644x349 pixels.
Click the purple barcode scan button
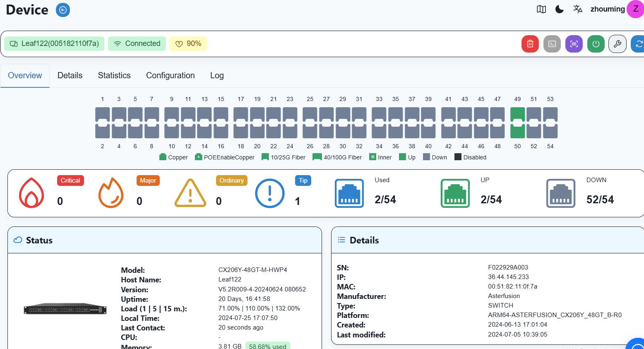574,44
